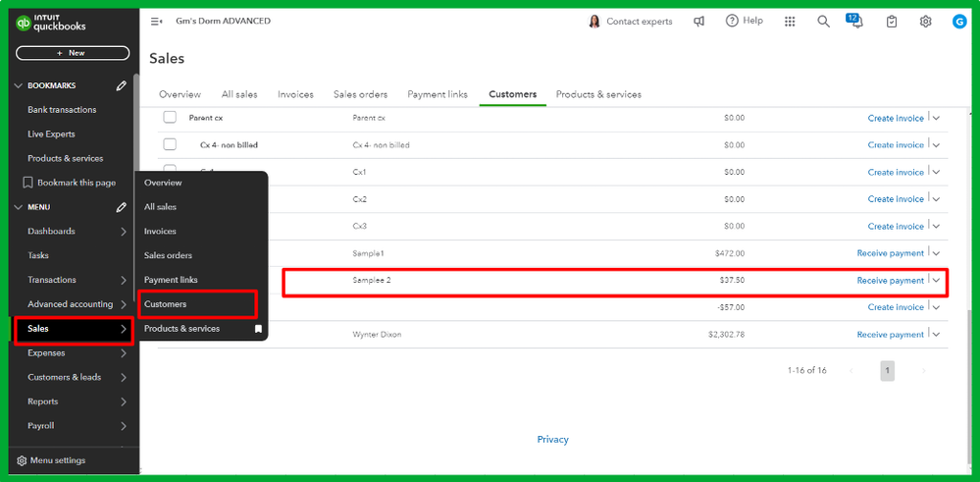Click the $472.00 balance for Sample1

[730, 253]
